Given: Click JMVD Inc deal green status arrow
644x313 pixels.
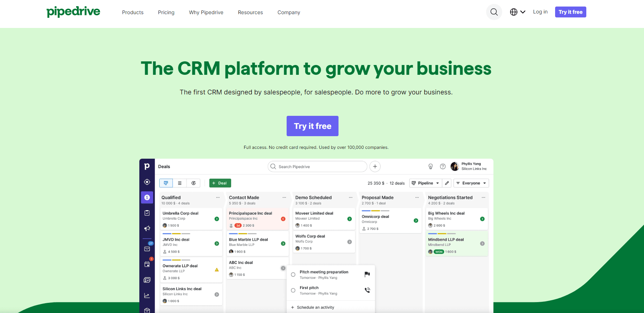Looking at the screenshot, I should [217, 244].
